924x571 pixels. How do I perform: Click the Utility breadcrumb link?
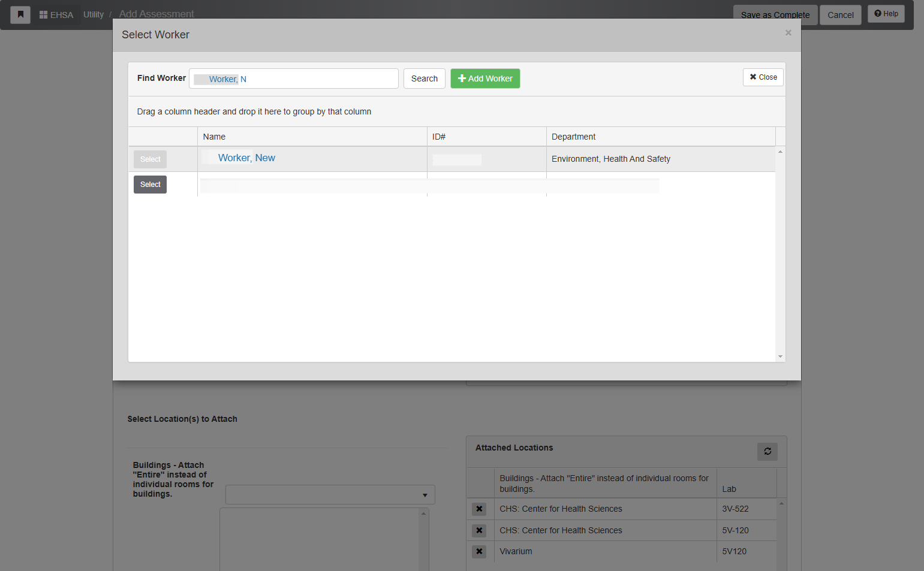94,14
